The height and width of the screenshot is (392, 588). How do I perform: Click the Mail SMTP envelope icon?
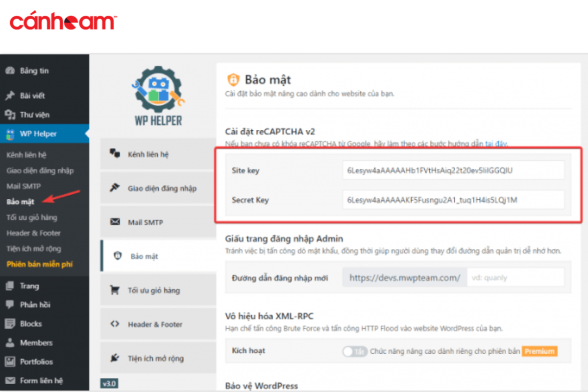click(115, 222)
